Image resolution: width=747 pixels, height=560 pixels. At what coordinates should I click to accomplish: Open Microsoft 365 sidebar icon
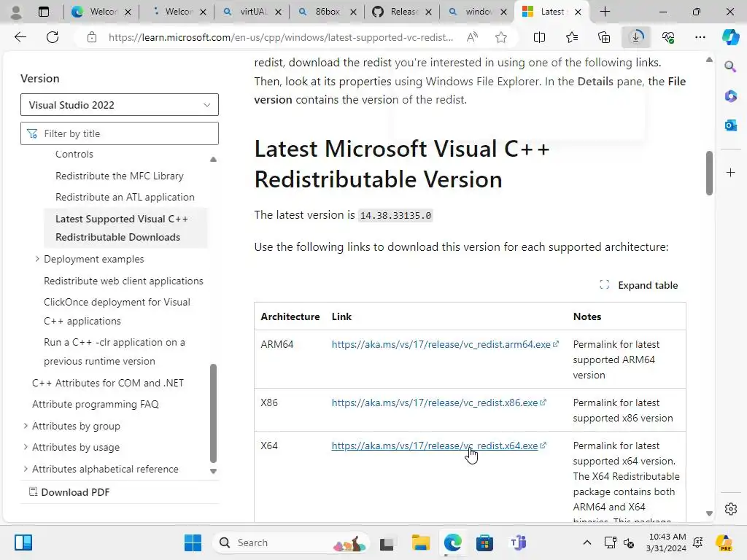(730, 96)
